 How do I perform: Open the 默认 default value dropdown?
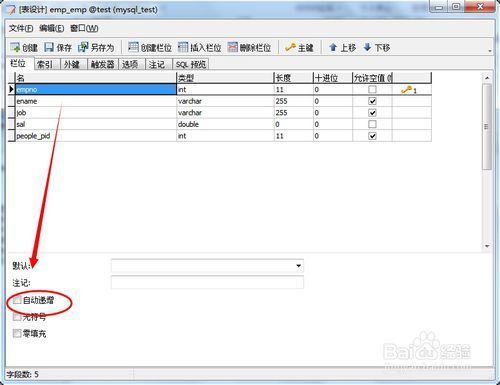click(x=298, y=266)
